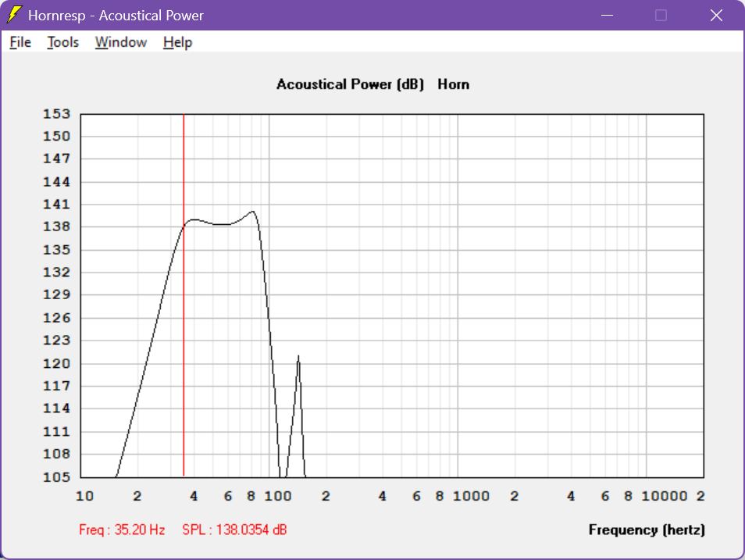Open the Tools menu

[62, 42]
